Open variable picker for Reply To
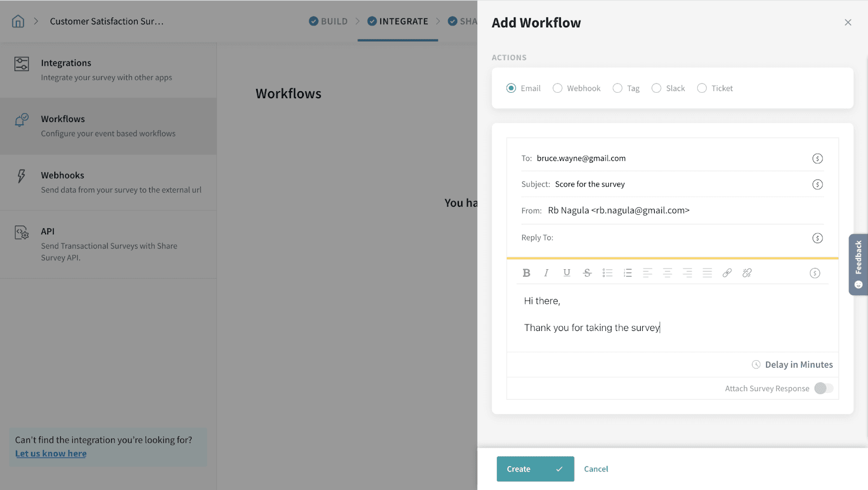This screenshot has height=490, width=868. (818, 238)
